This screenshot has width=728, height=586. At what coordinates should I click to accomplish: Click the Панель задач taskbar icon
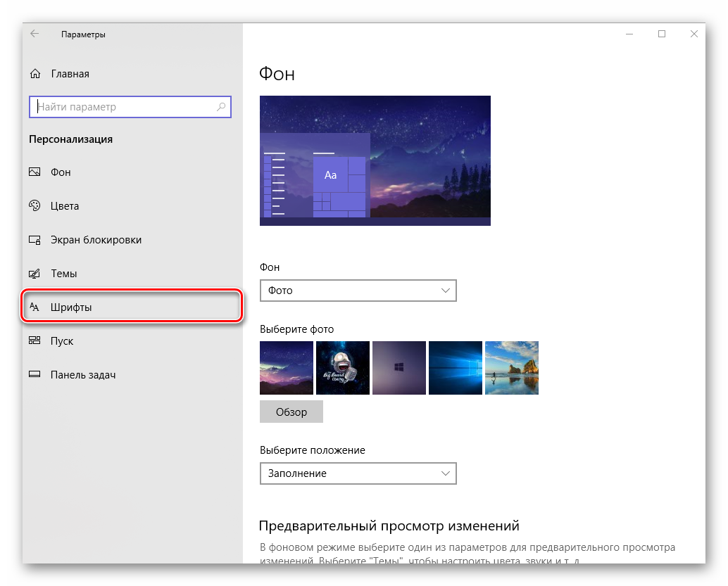pos(34,374)
